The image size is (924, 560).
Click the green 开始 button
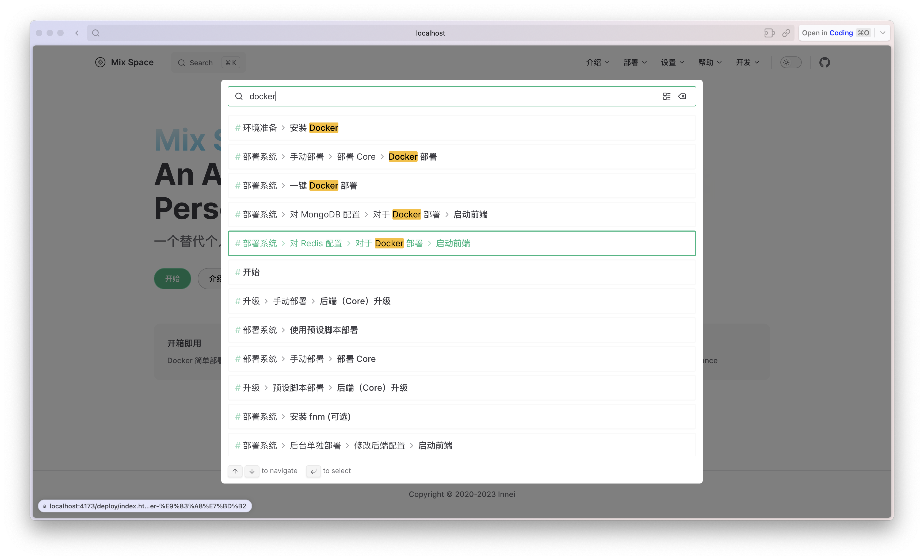(x=172, y=278)
